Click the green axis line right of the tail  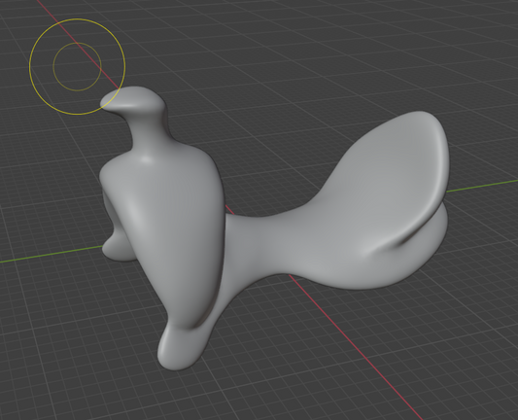(482, 186)
